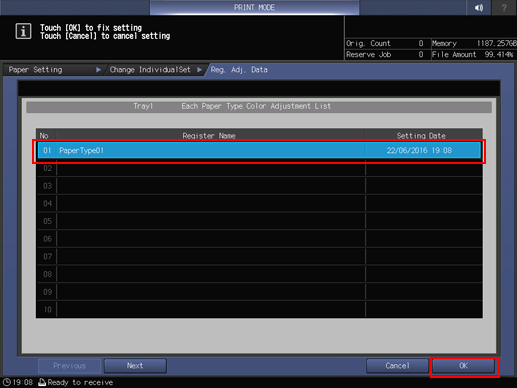Image resolution: width=517 pixels, height=388 pixels.
Task: Click the Register Name column header
Action: click(209, 136)
